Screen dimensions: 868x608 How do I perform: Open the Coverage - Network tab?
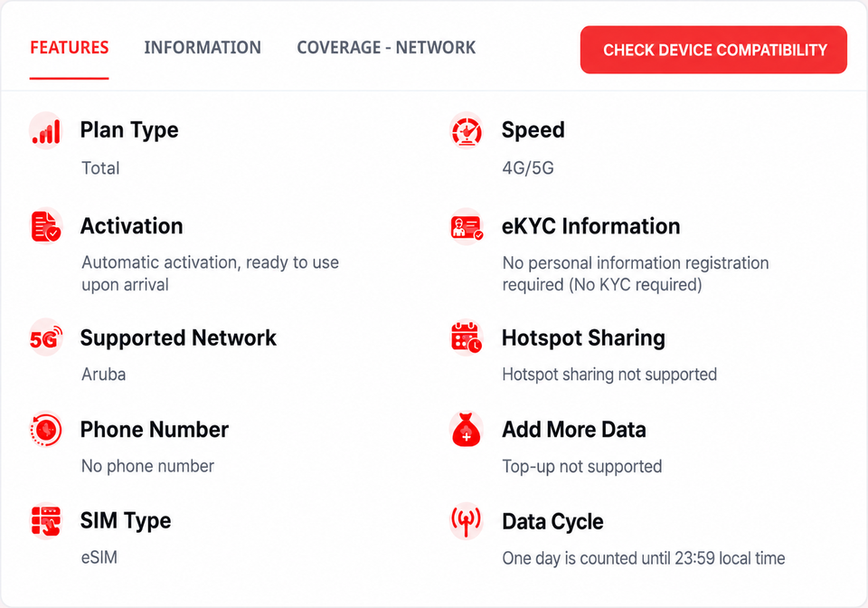[x=386, y=48]
